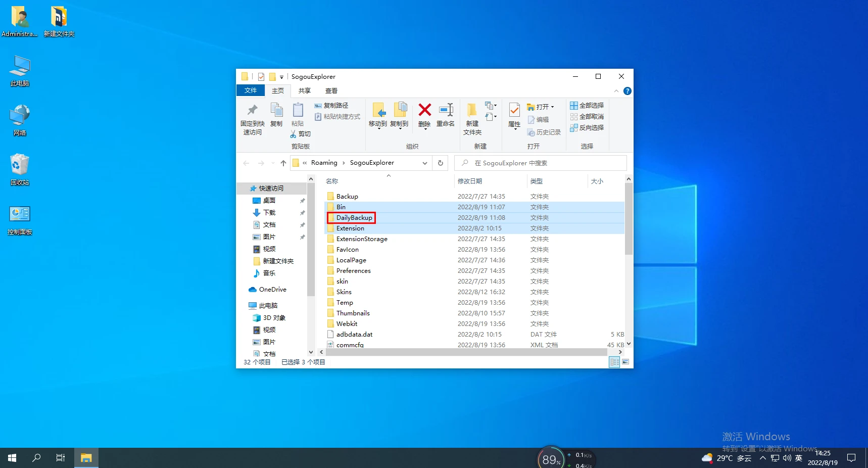868x468 pixels.
Task: Sort by Size (大小) column header
Action: coord(597,181)
